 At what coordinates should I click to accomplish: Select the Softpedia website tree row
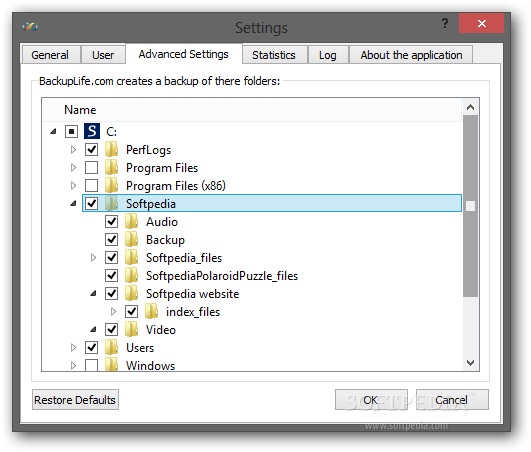pos(192,294)
